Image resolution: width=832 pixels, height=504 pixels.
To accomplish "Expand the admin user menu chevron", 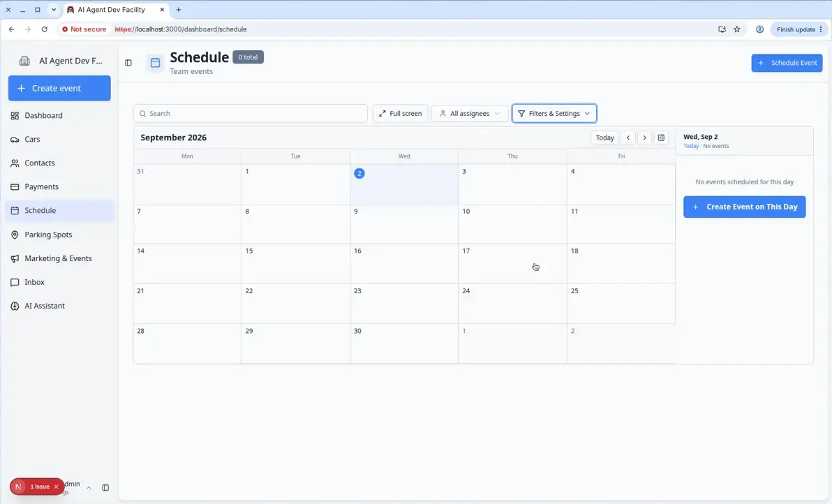I will [x=89, y=487].
